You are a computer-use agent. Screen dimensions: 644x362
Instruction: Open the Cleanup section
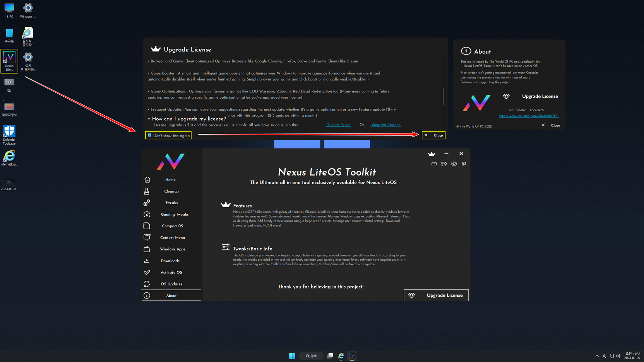(x=171, y=191)
